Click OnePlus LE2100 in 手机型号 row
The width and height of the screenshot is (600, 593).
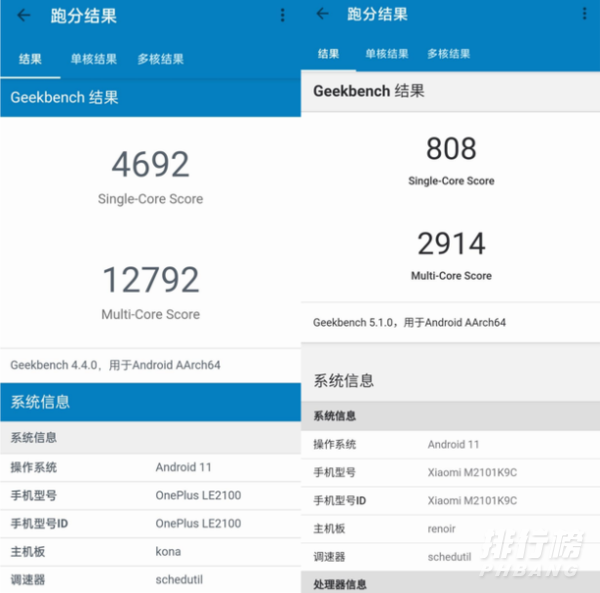coord(198,495)
